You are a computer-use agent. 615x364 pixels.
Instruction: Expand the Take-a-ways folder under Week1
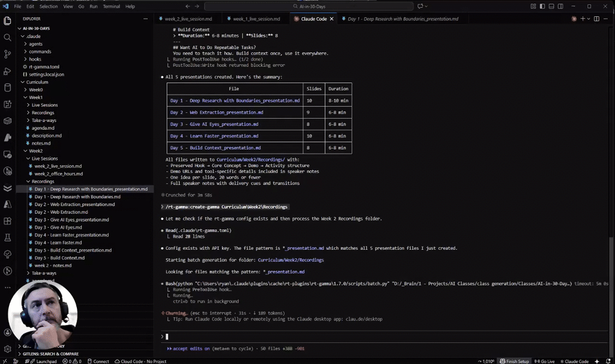pos(28,120)
